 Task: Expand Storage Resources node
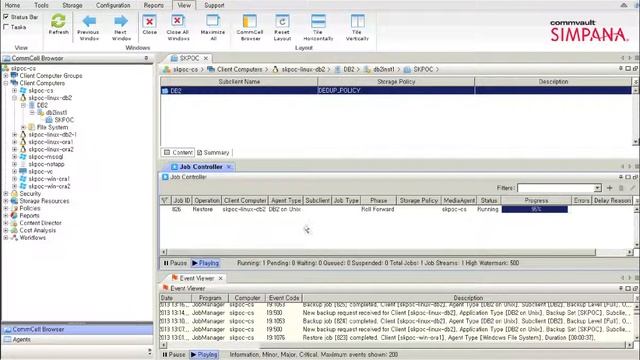point(6,201)
